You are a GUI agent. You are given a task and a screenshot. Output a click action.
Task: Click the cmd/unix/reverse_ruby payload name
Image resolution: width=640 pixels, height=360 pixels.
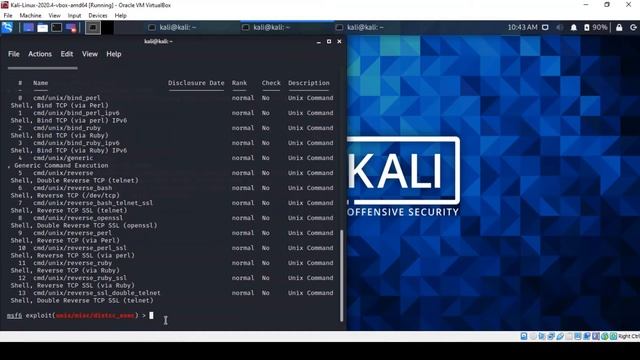73,263
